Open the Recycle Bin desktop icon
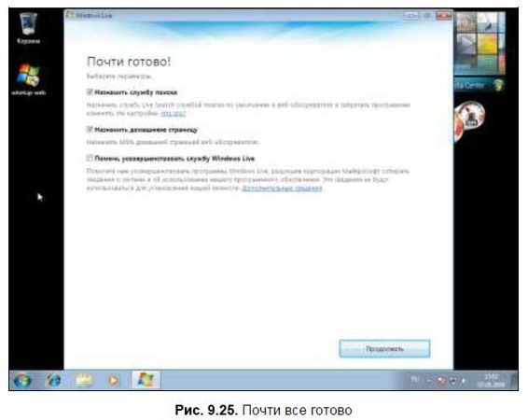Viewport: 528px width, 420px height. click(28, 28)
